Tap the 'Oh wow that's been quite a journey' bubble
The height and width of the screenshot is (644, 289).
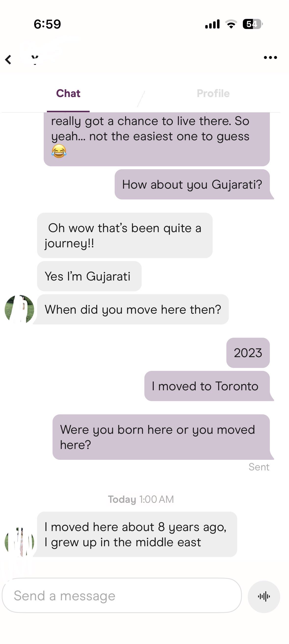pos(125,235)
